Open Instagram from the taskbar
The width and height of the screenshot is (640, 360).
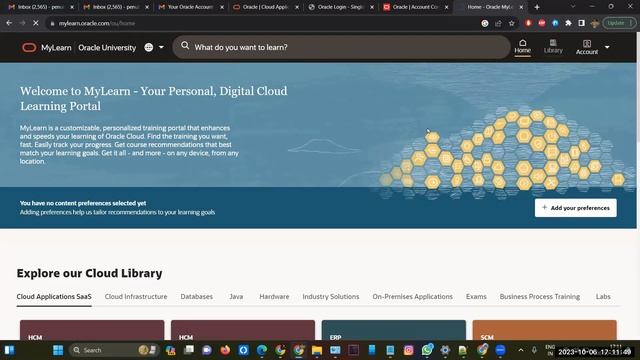pyautogui.click(x=409, y=350)
